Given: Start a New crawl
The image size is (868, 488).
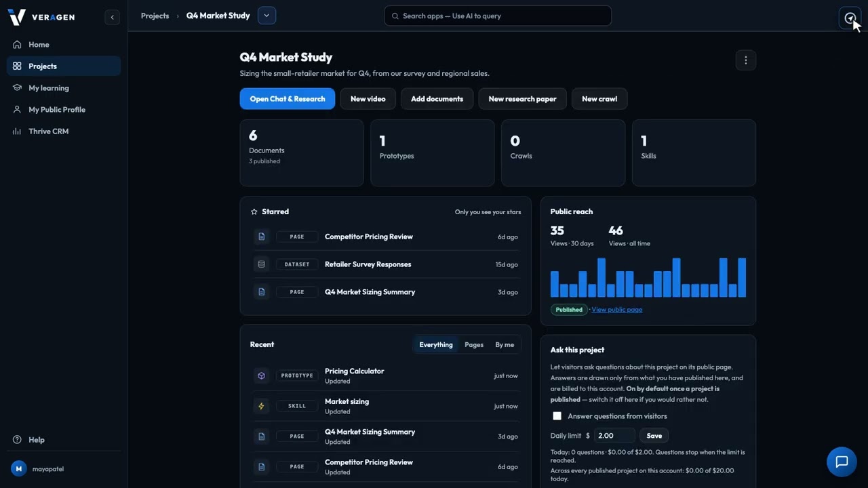Looking at the screenshot, I should tap(599, 99).
